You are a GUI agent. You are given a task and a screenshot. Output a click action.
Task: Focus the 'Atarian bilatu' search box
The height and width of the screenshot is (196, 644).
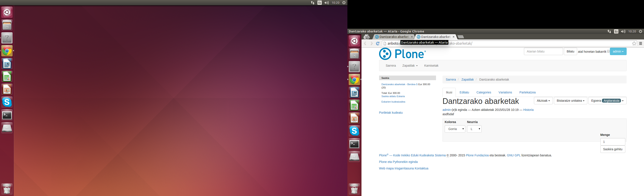(x=543, y=51)
